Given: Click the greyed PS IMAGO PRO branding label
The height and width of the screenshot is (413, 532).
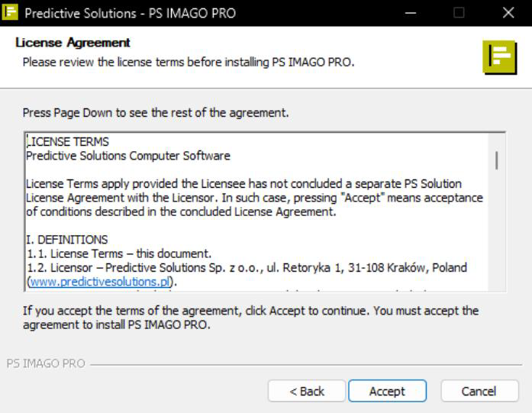Looking at the screenshot, I should coord(46,363).
